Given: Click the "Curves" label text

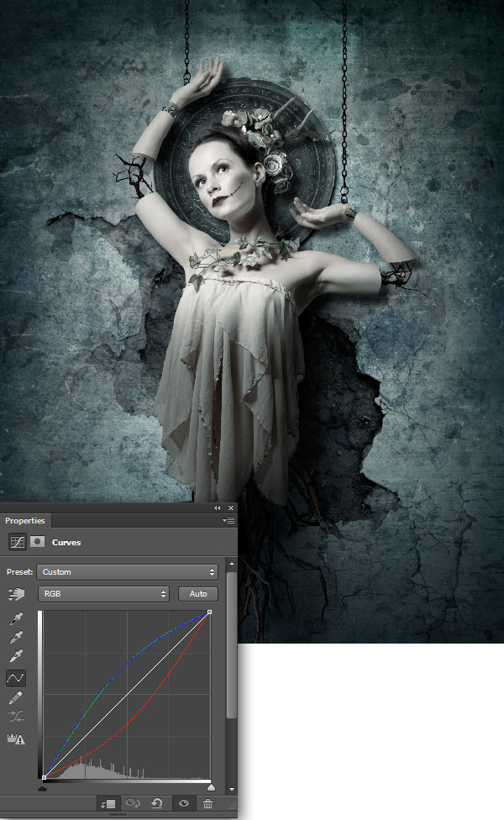Looking at the screenshot, I should pos(66,542).
